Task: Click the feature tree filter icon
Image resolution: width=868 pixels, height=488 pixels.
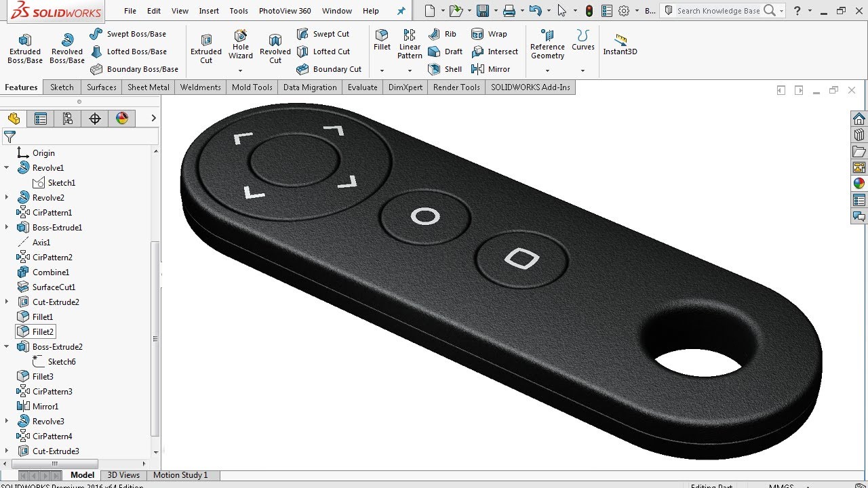Action: [9, 137]
